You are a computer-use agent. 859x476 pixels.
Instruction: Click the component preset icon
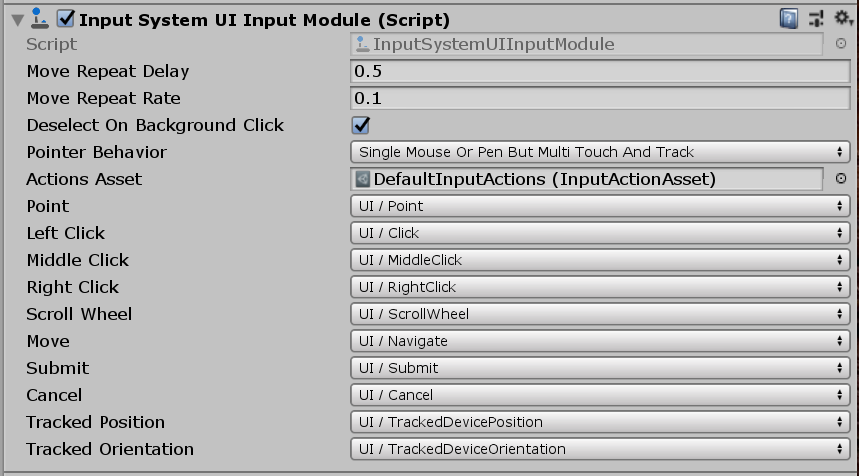coord(816,18)
